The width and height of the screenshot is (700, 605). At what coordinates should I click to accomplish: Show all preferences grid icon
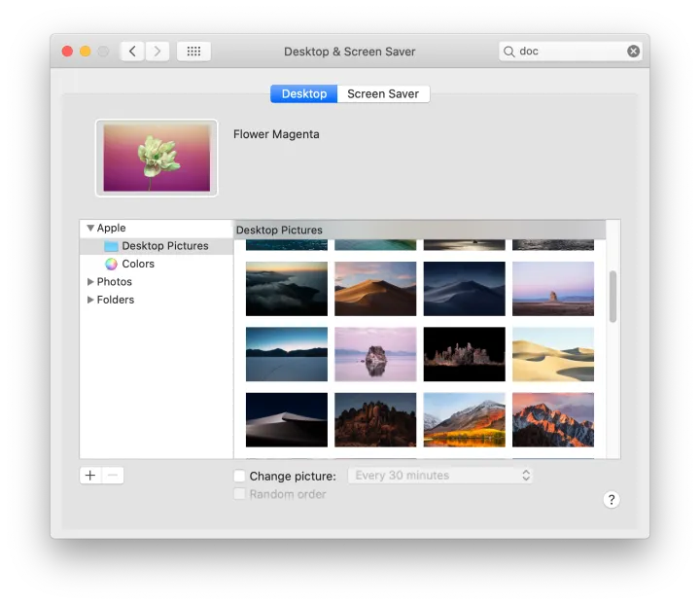click(193, 52)
